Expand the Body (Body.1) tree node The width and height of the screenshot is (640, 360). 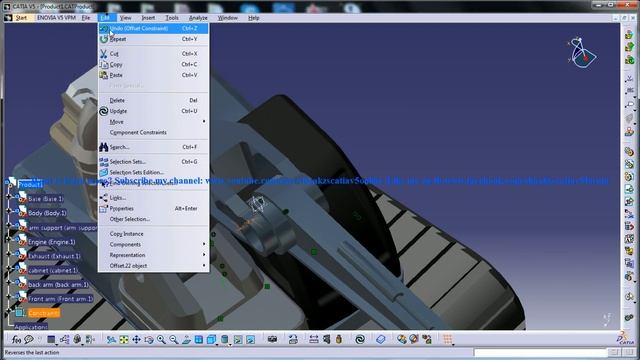click(x=9, y=211)
